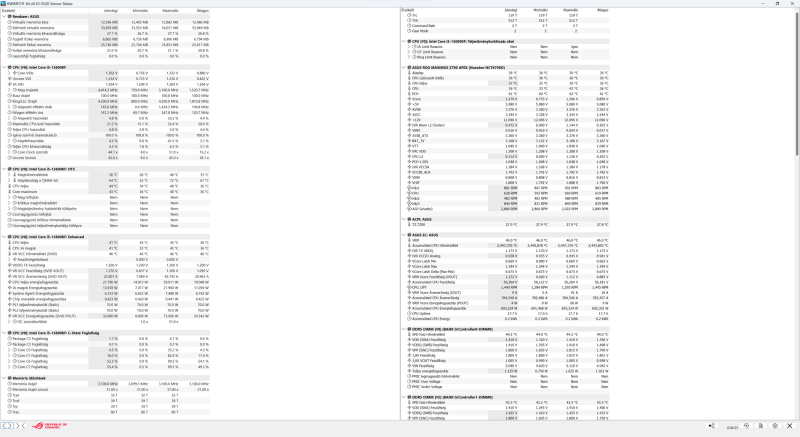Screen dimensions: 800x437
Task: Select the Memória órajel szorzó row
Action: [x=106, y=390]
